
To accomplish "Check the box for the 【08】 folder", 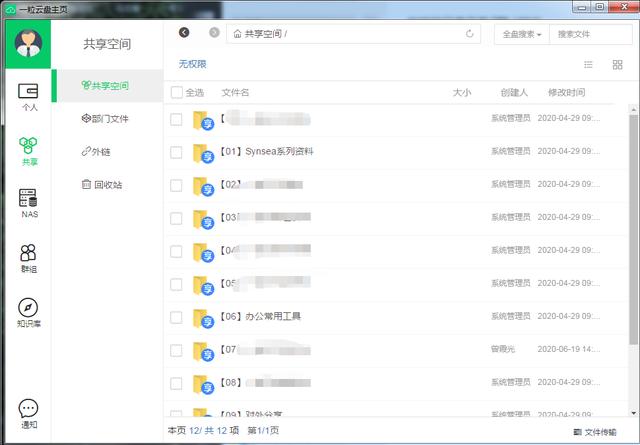I will [x=176, y=384].
